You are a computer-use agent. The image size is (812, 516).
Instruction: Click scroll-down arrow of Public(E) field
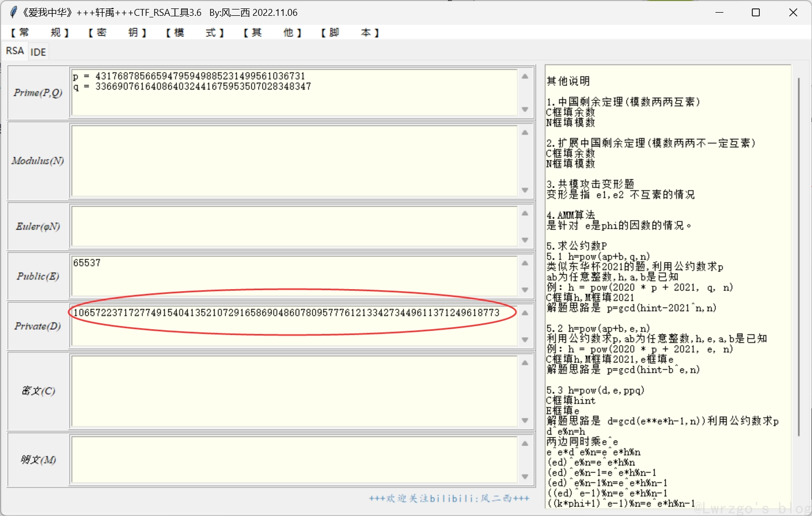525,290
